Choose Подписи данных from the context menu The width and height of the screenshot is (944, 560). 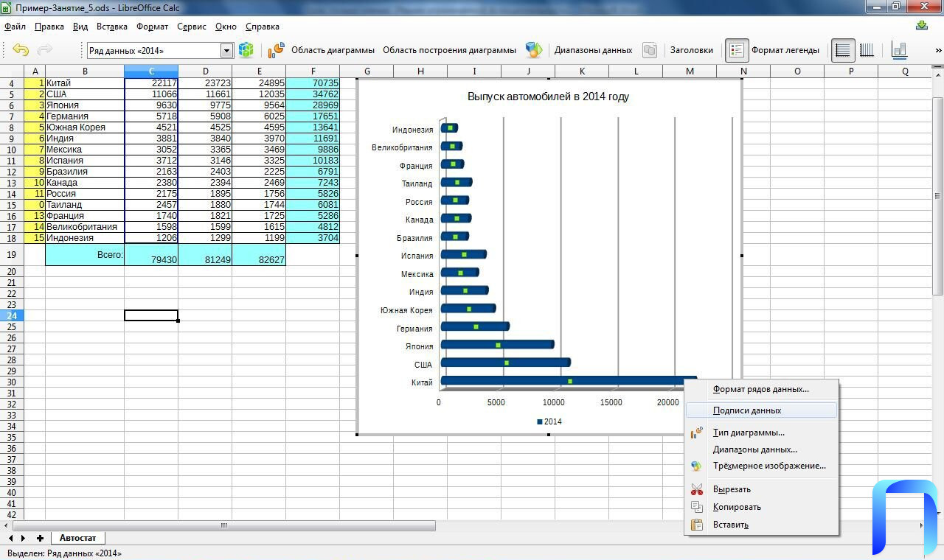(x=746, y=410)
